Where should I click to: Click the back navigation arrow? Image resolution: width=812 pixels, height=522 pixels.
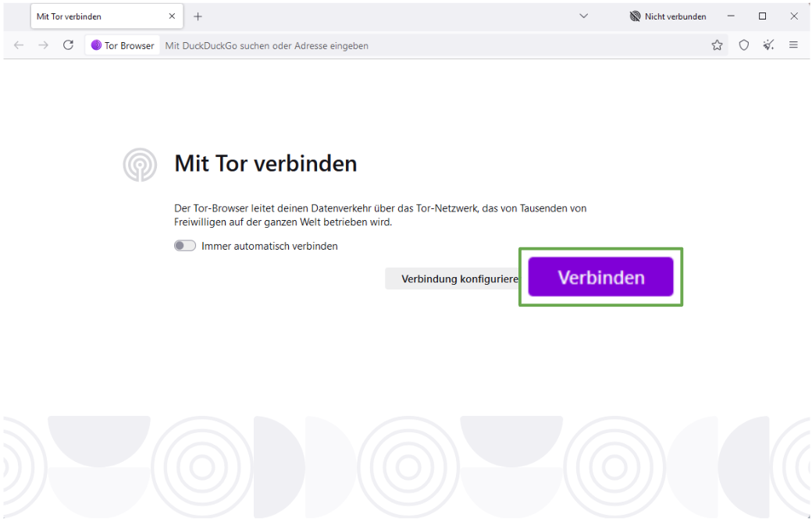[x=18, y=44]
